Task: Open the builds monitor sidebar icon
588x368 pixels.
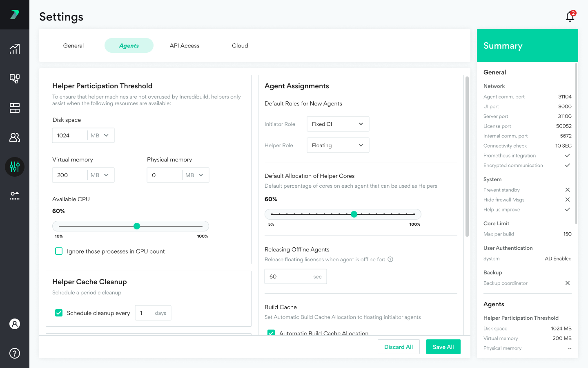Action: click(15, 79)
